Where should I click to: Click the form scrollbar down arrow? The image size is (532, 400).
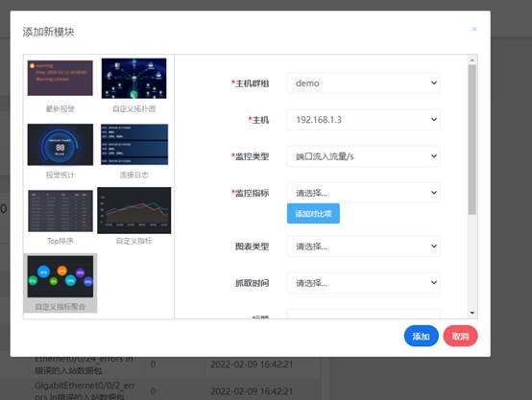click(472, 313)
